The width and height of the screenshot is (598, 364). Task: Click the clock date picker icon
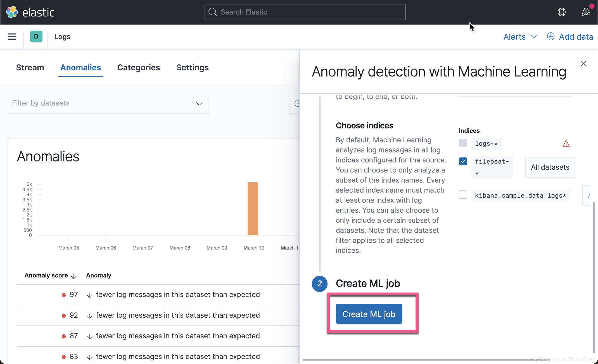click(x=297, y=104)
